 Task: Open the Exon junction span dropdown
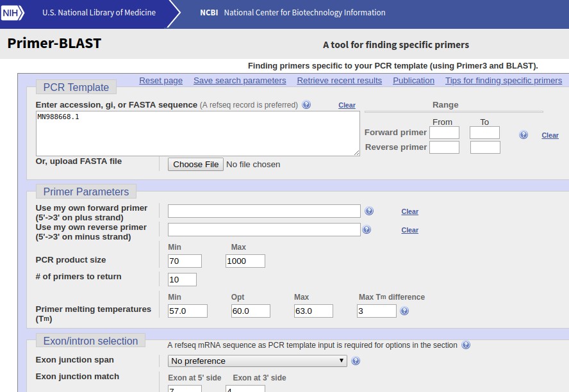tap(258, 361)
